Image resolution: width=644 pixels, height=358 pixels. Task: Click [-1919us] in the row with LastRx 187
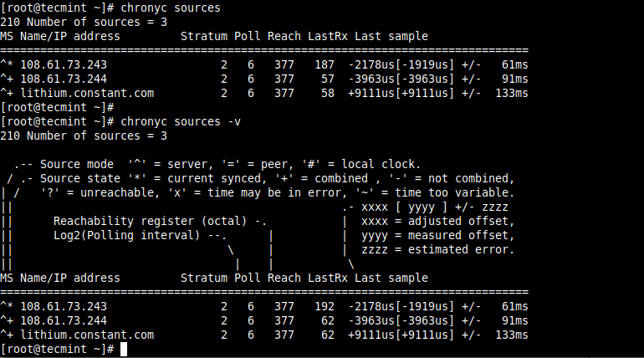(x=425, y=65)
